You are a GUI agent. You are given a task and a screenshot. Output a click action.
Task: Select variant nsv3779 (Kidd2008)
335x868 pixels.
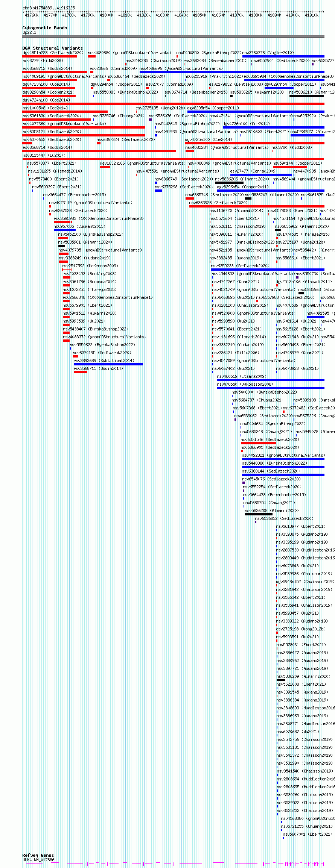click(x=43, y=61)
